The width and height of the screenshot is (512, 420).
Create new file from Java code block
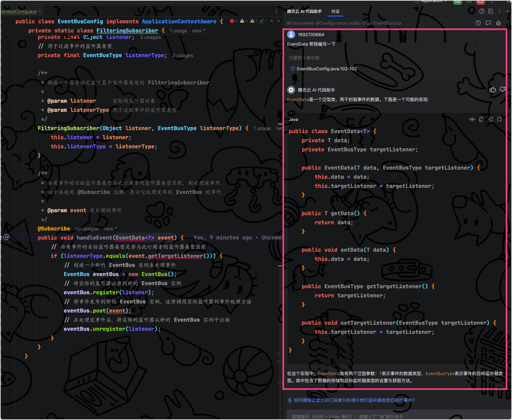click(500, 119)
